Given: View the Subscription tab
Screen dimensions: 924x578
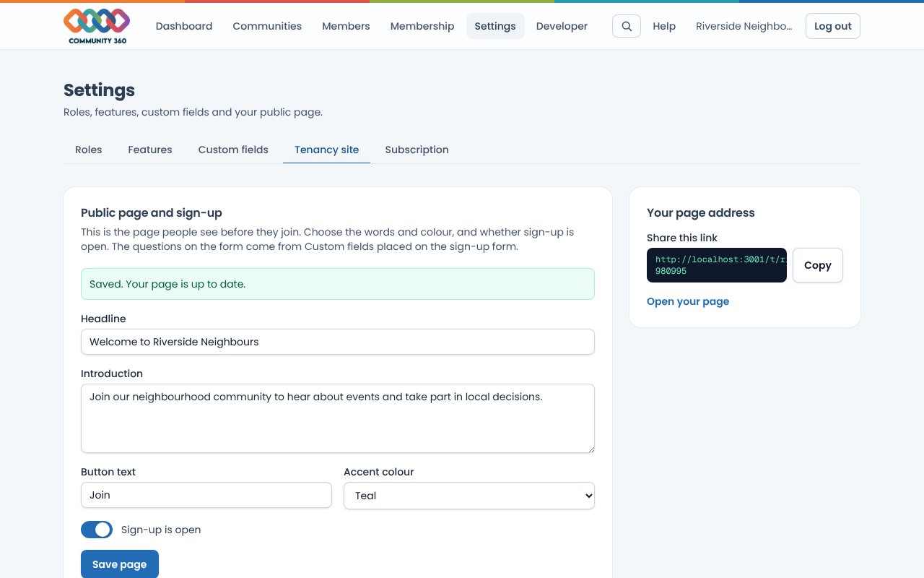Looking at the screenshot, I should pos(417,150).
